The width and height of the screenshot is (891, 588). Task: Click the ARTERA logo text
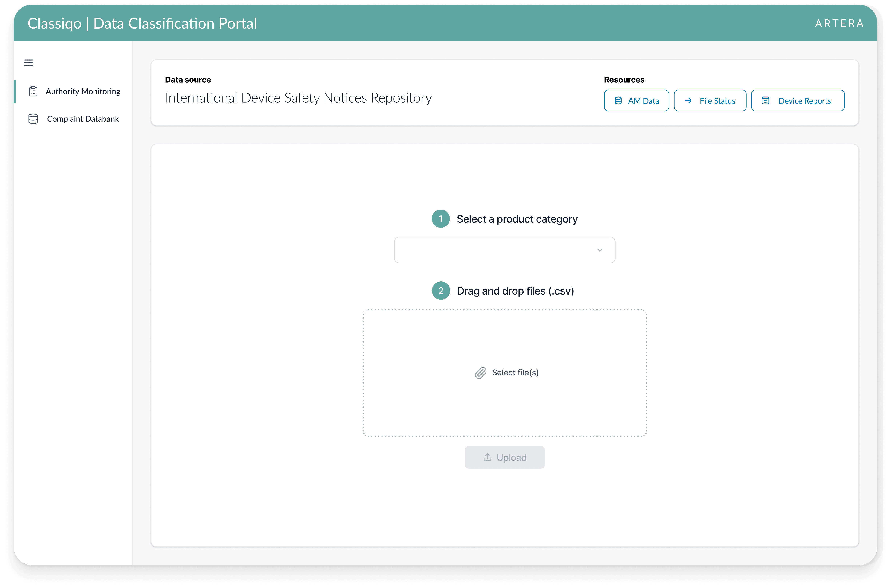(x=839, y=23)
